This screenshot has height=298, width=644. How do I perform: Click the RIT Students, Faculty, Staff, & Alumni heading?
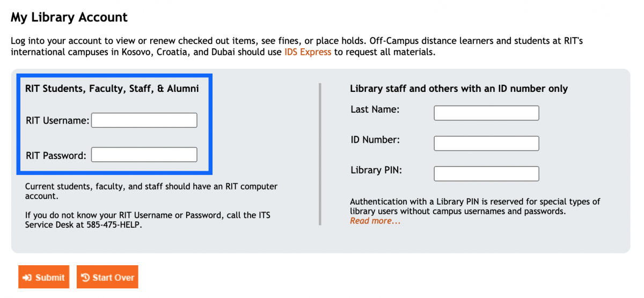(112, 89)
